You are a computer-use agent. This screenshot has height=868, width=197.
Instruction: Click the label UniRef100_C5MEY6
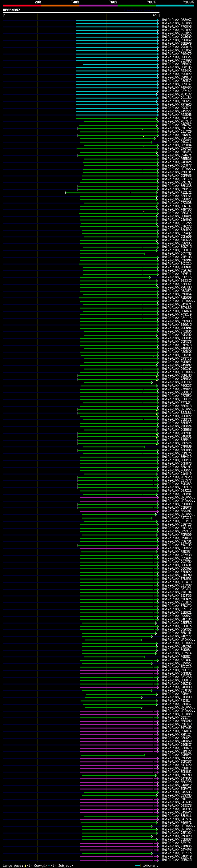177,454
